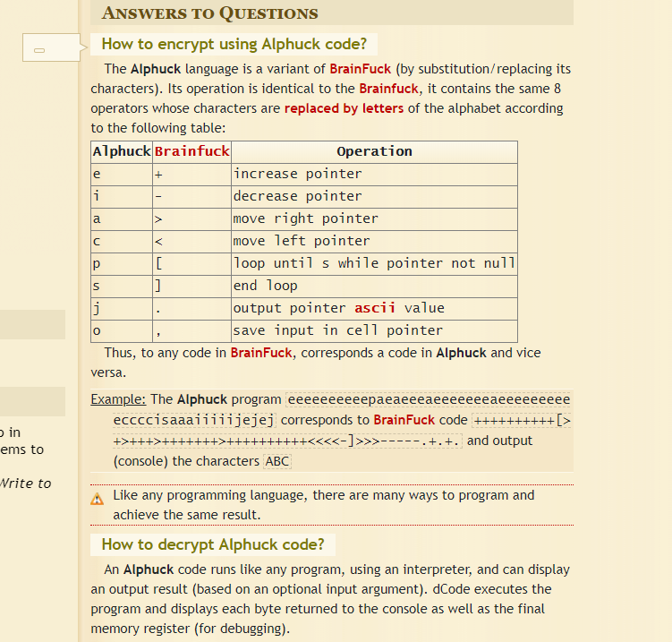Click the '[' Brainfuck cell

click(192, 263)
